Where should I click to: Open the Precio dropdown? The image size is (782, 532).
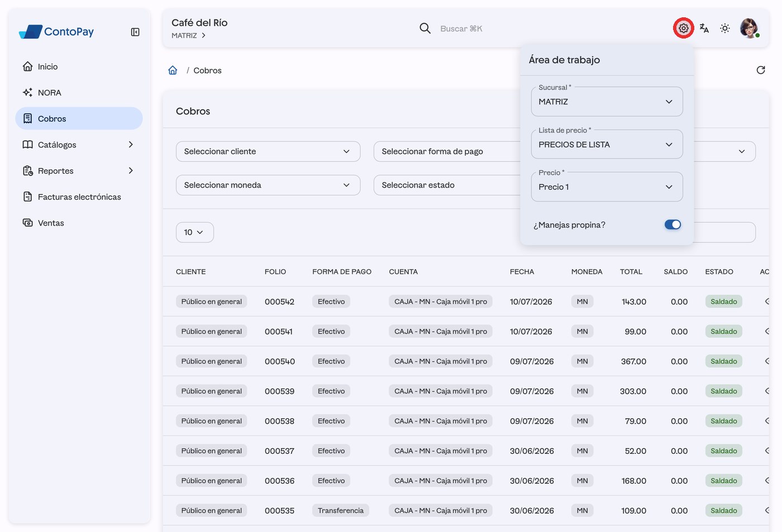click(607, 187)
